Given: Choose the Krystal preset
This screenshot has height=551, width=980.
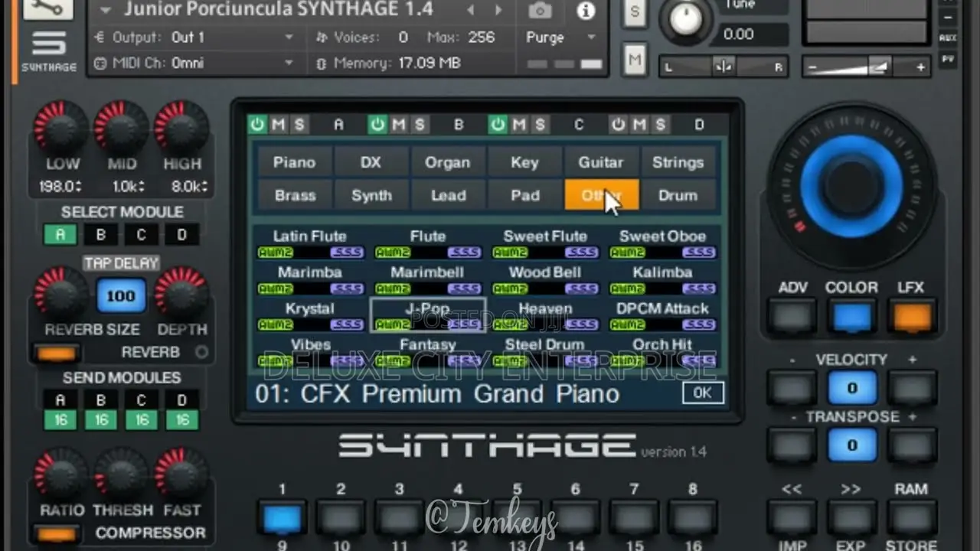Looking at the screenshot, I should 310,315.
